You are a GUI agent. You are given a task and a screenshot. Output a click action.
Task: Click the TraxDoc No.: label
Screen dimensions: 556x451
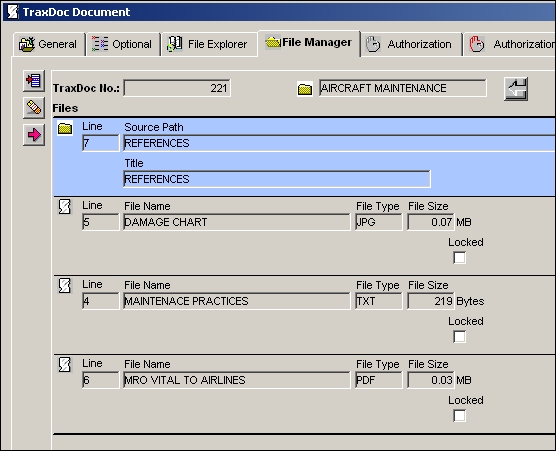pos(86,88)
